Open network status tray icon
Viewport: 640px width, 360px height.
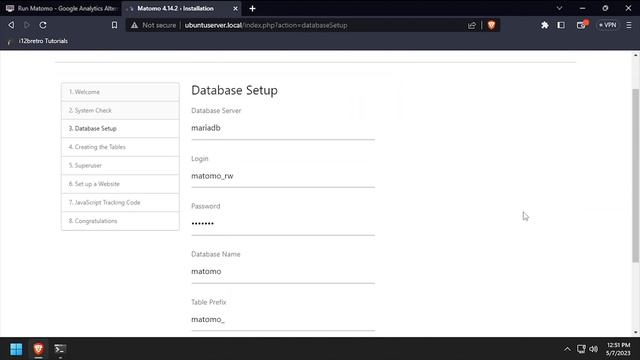(x=581, y=349)
